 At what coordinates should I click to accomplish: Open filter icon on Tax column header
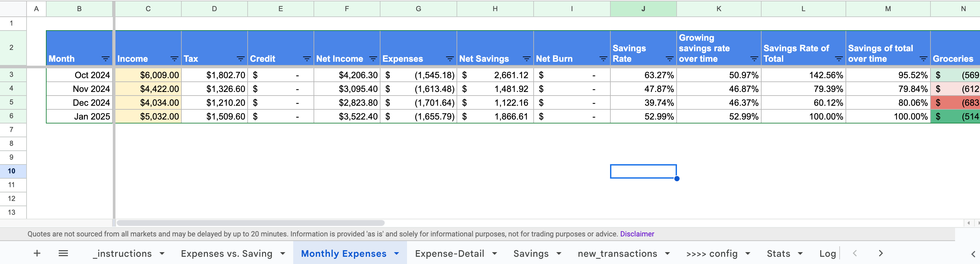[x=240, y=59]
